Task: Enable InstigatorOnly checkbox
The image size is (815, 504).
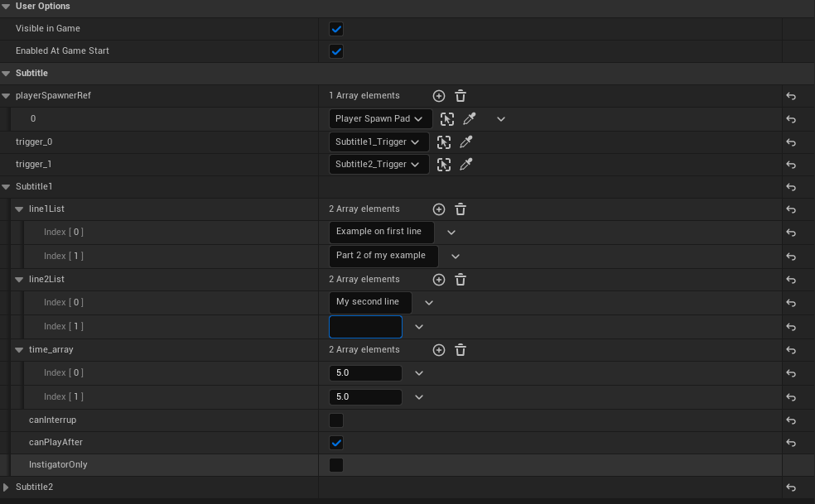Action: (x=336, y=465)
